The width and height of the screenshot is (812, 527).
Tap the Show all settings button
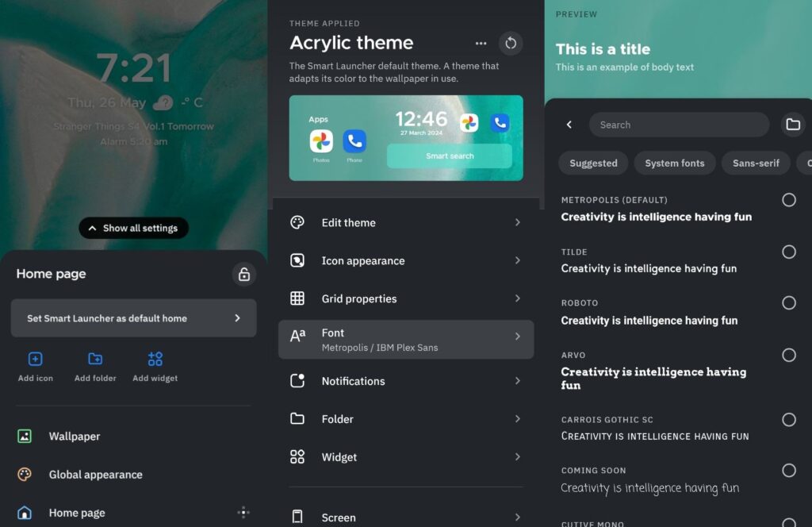click(x=133, y=228)
